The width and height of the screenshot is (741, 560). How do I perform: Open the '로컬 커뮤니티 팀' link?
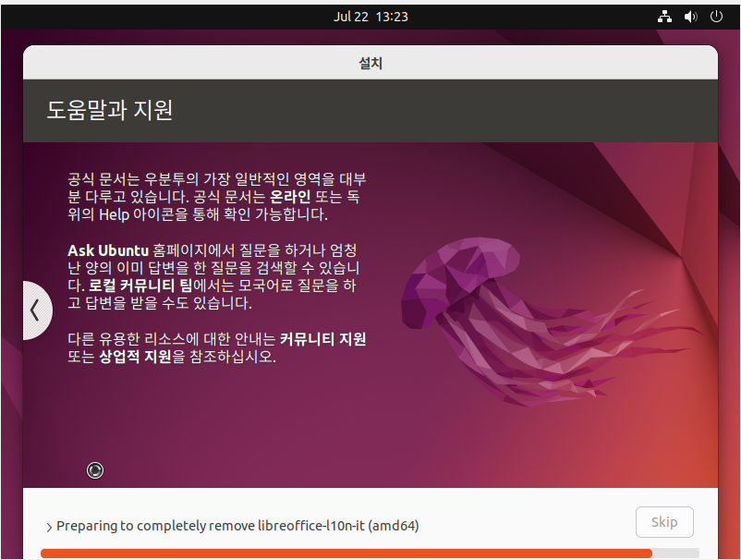point(140,286)
